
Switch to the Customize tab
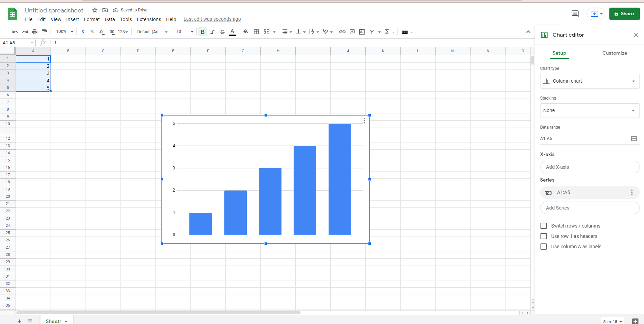coord(614,53)
